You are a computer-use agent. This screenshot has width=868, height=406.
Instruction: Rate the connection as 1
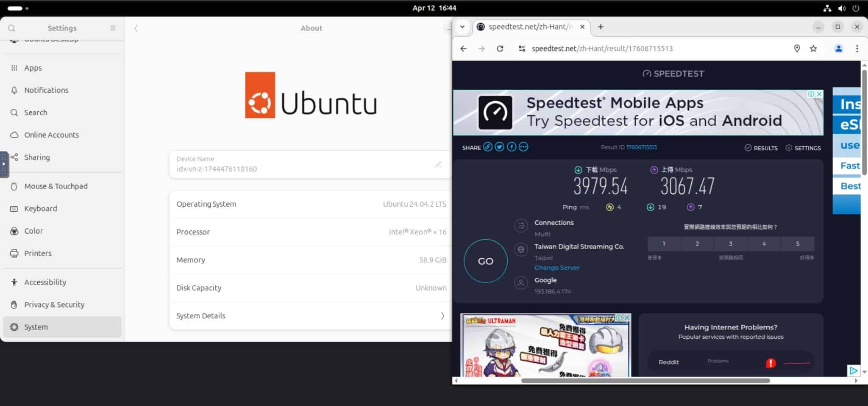(664, 244)
